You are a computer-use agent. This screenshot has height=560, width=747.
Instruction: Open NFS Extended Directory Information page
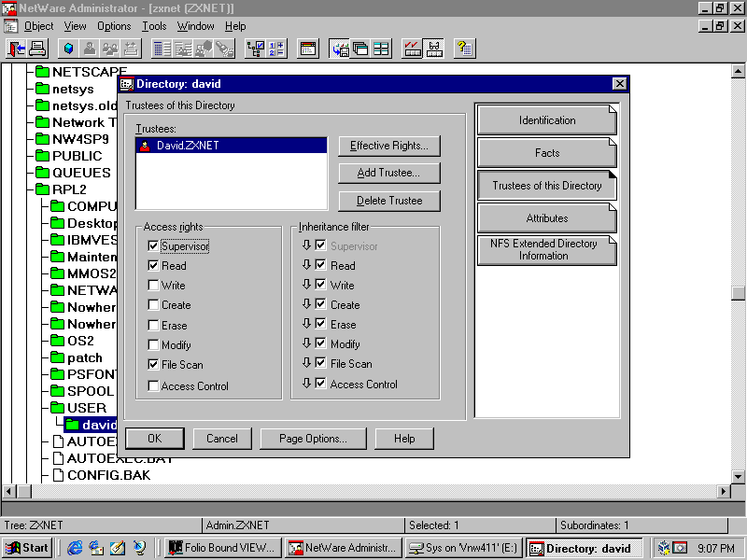[x=547, y=250]
